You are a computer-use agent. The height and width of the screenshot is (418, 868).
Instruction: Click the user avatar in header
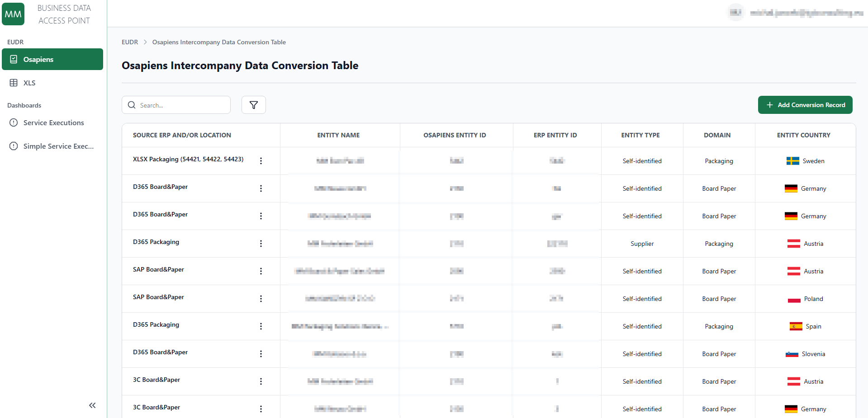[x=736, y=12]
